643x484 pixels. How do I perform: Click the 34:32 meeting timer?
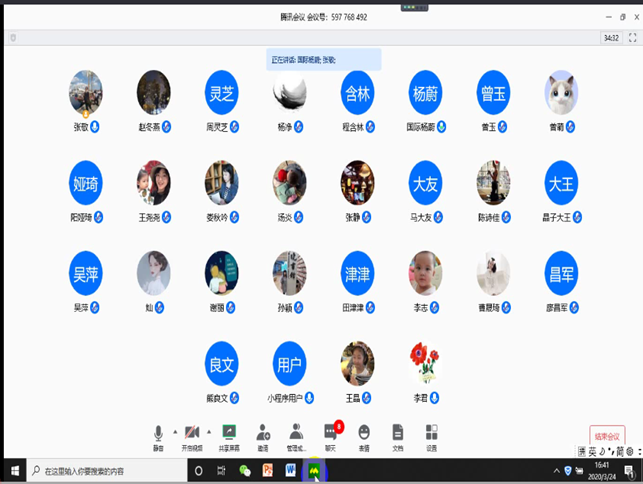click(610, 38)
